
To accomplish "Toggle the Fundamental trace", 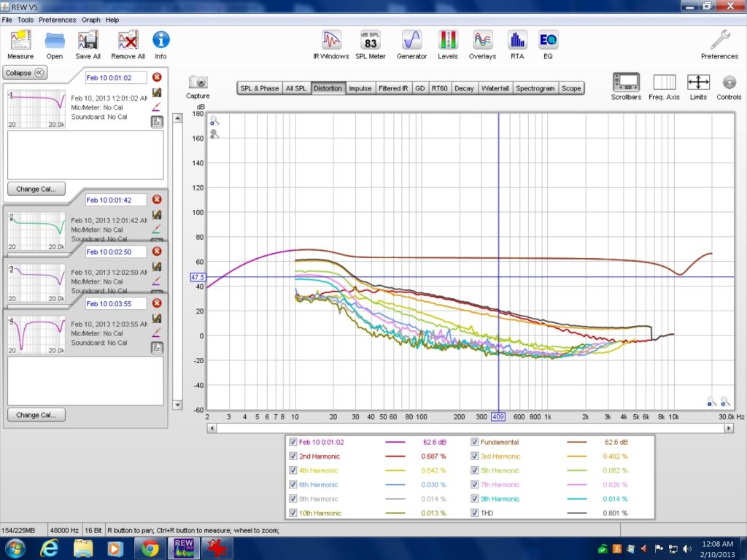I will point(474,442).
